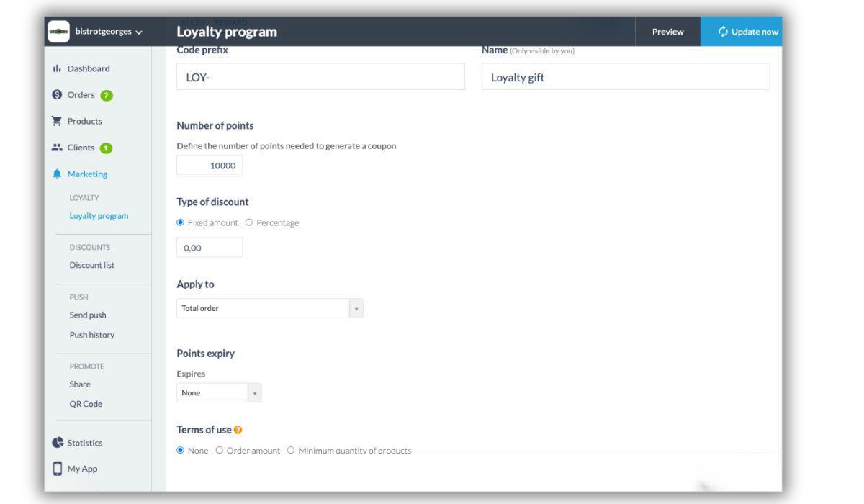Click the Products cart icon
The image size is (864, 504).
57,121
